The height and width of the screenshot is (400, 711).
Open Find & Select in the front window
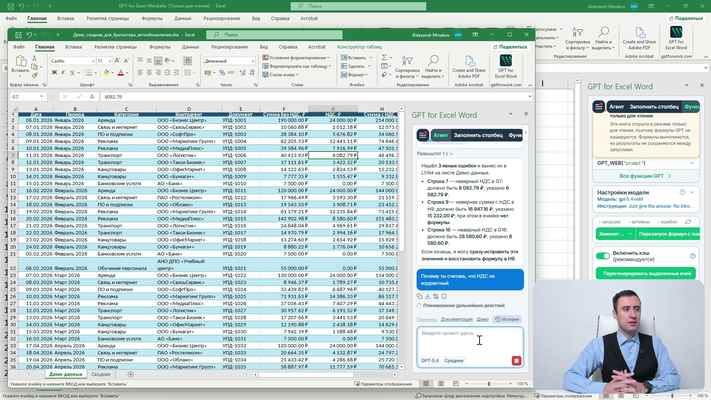[433, 67]
